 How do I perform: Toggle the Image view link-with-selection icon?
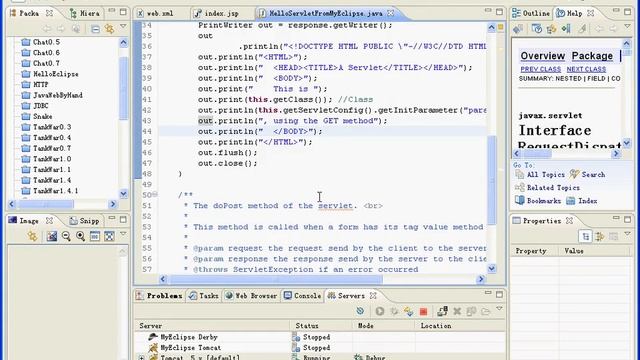[32, 236]
